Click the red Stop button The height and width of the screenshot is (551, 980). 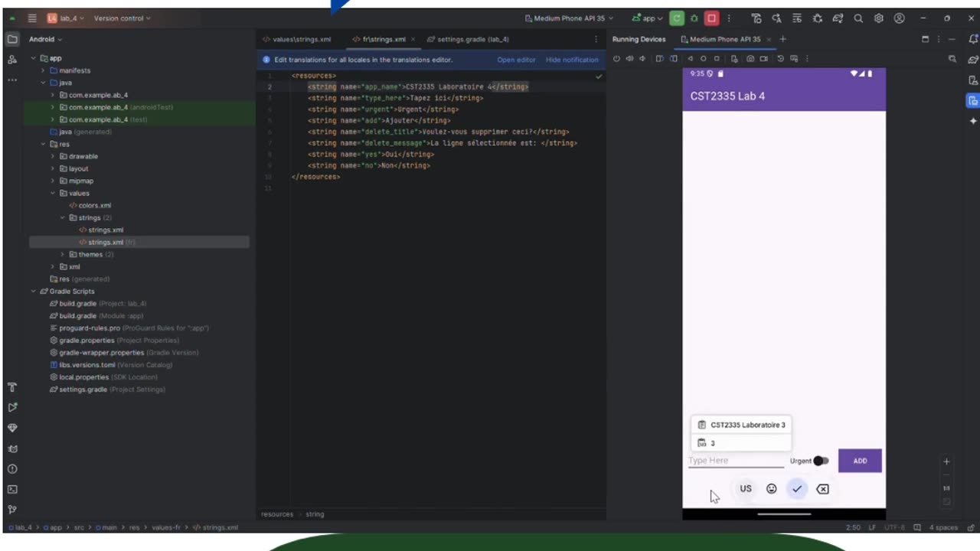click(x=712, y=18)
